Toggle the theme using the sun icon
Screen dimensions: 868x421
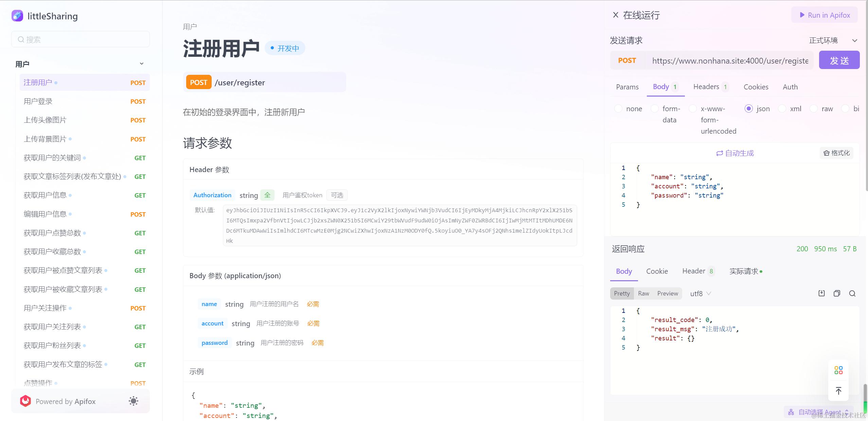[x=134, y=401]
